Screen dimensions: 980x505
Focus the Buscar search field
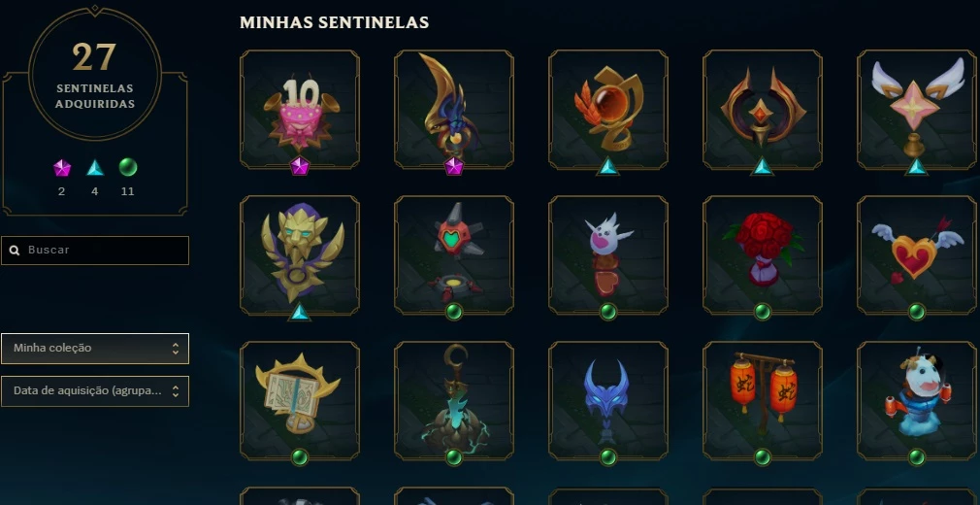coord(95,251)
